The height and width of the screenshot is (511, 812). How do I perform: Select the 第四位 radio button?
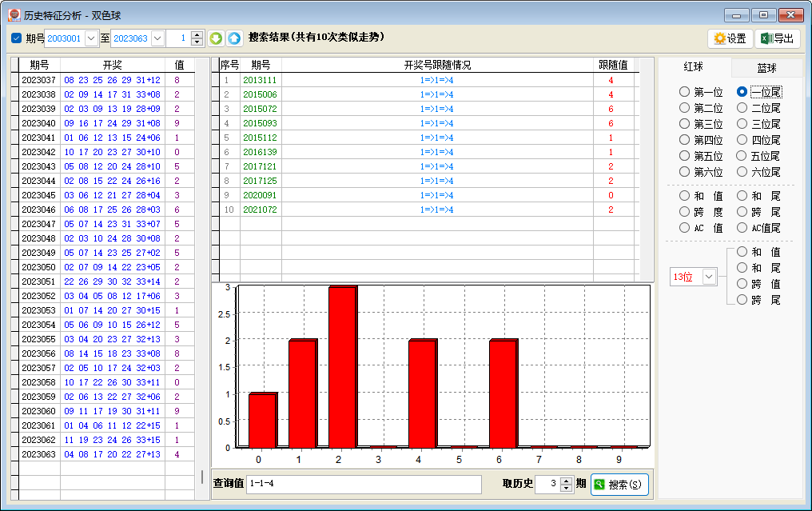click(685, 140)
